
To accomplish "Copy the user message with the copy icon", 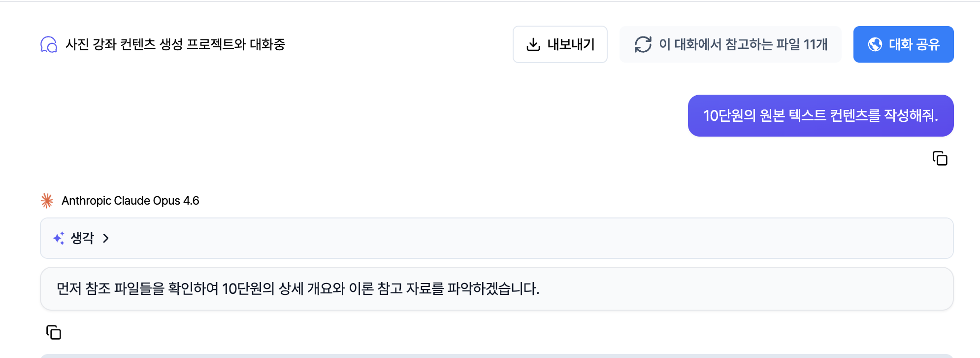I will coord(940,158).
